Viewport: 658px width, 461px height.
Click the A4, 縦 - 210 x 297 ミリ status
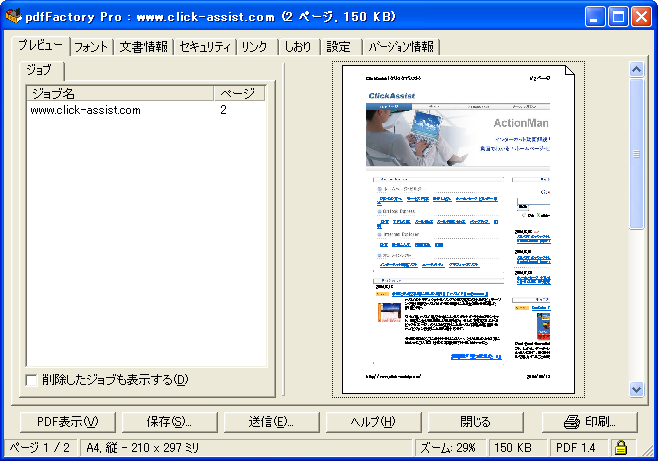[246, 448]
